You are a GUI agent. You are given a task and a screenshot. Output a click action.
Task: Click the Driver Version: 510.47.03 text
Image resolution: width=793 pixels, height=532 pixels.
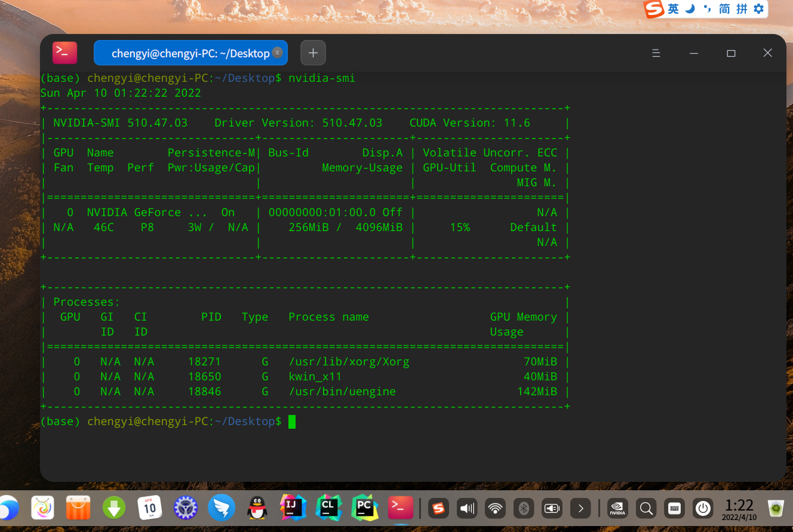click(299, 123)
